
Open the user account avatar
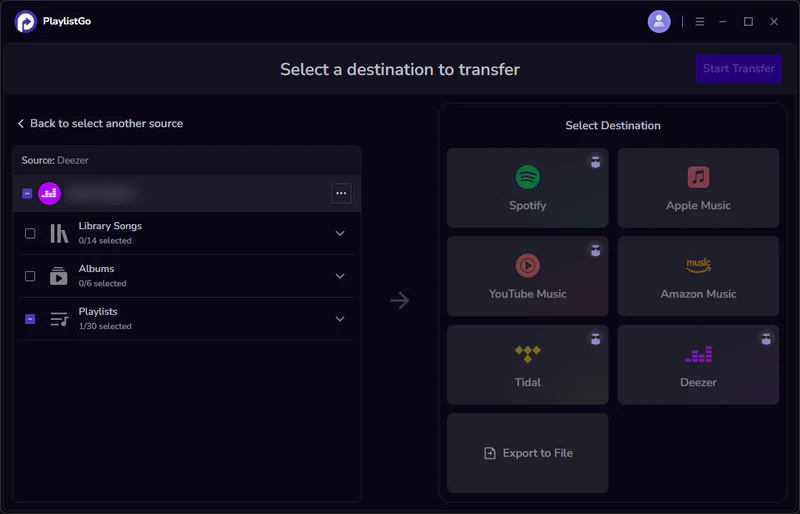point(659,21)
